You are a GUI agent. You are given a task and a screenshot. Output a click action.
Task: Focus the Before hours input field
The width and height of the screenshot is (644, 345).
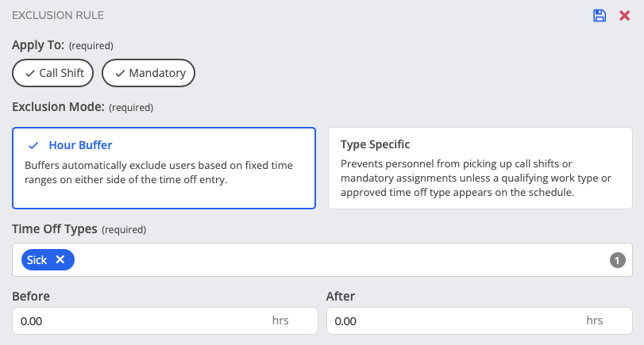(x=165, y=320)
